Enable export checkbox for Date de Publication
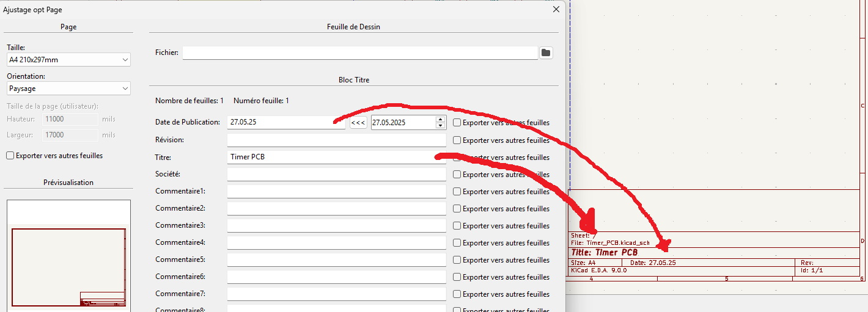 click(x=457, y=123)
